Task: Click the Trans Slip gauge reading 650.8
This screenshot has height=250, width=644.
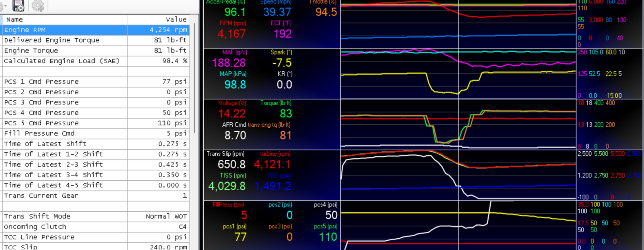Action: [x=231, y=165]
